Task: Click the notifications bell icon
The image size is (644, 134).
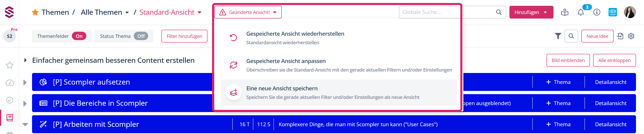Action: point(581,12)
